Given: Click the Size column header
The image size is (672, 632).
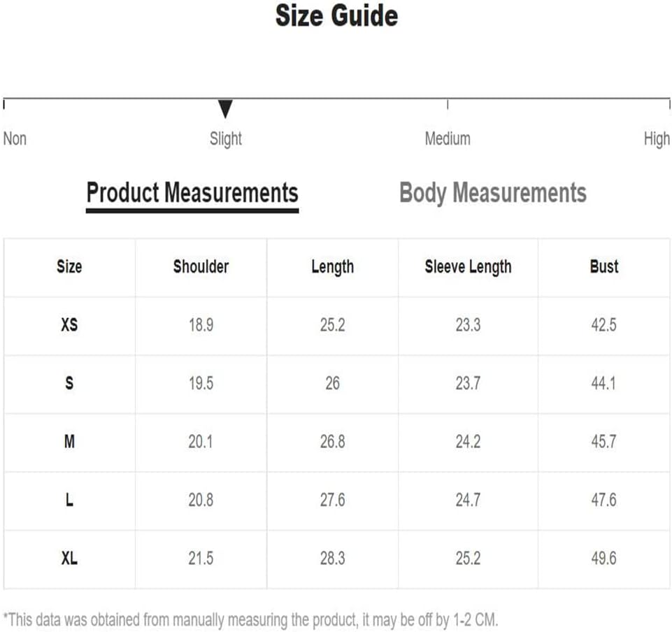Looking at the screenshot, I should pyautogui.click(x=69, y=266).
